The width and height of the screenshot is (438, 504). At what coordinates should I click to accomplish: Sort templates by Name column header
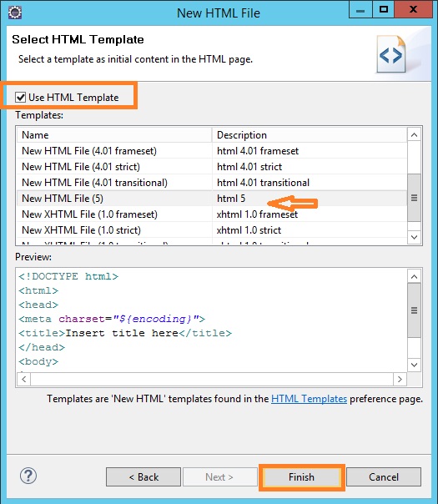(114, 135)
